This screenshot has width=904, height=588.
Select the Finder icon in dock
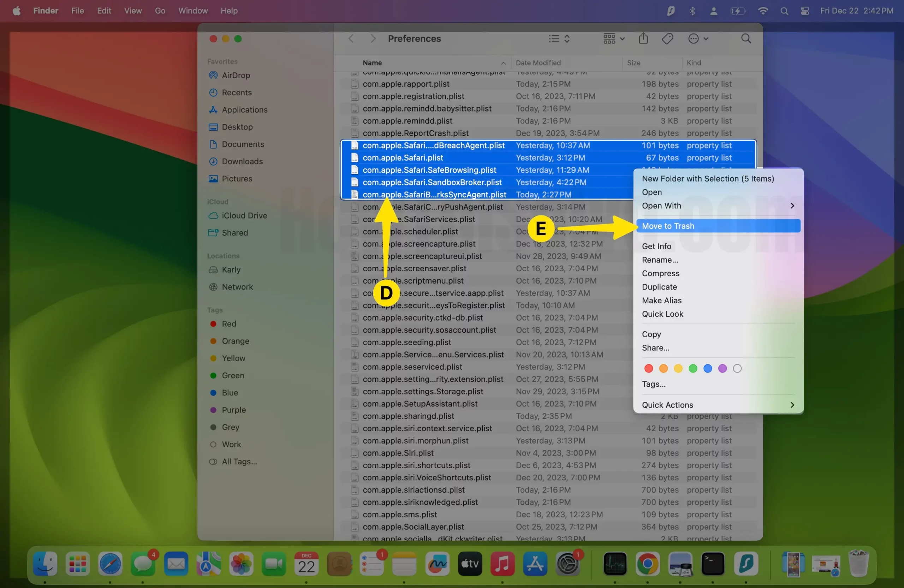point(45,564)
